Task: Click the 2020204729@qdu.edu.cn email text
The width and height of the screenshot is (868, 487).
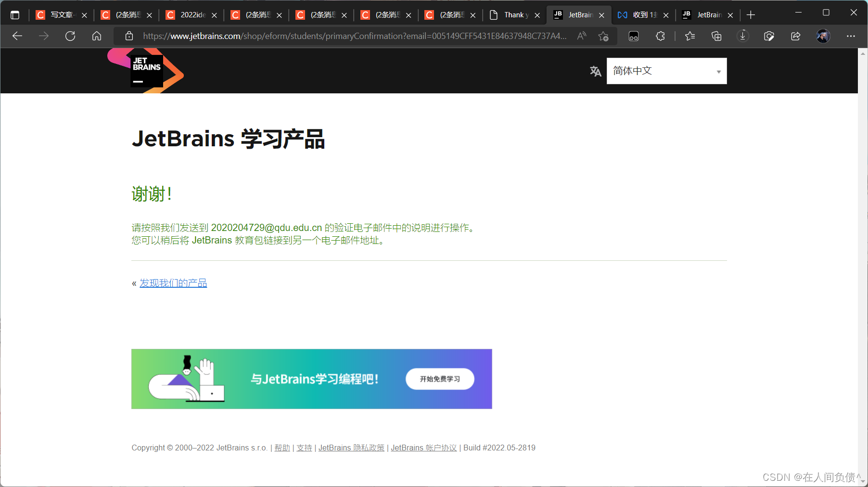Action: click(267, 228)
